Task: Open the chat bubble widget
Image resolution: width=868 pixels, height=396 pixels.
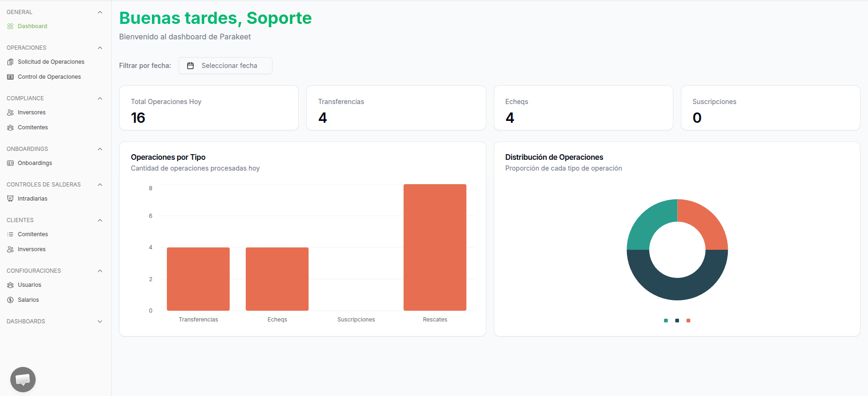Action: [x=23, y=380]
